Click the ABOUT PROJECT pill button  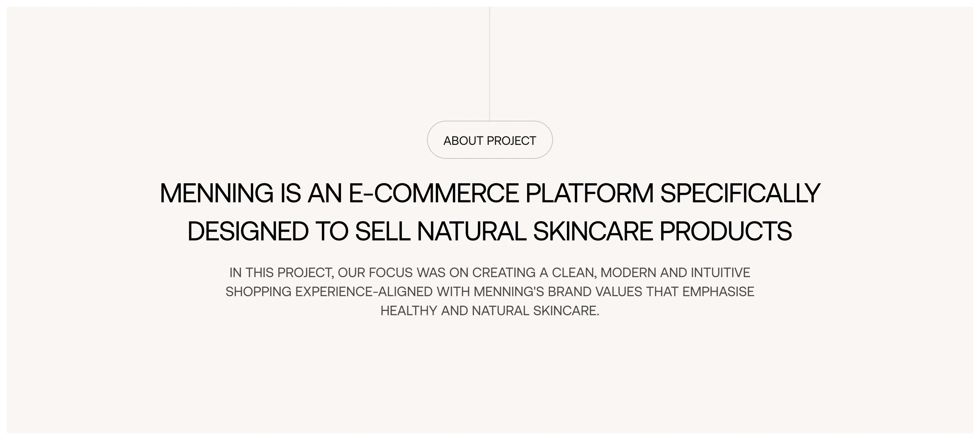click(490, 140)
